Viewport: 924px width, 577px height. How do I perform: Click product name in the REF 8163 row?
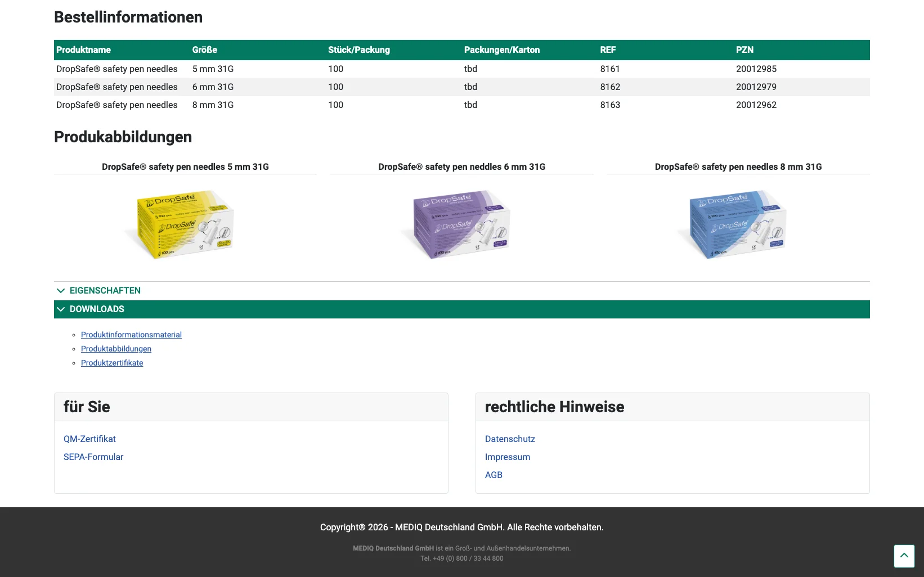point(117,105)
